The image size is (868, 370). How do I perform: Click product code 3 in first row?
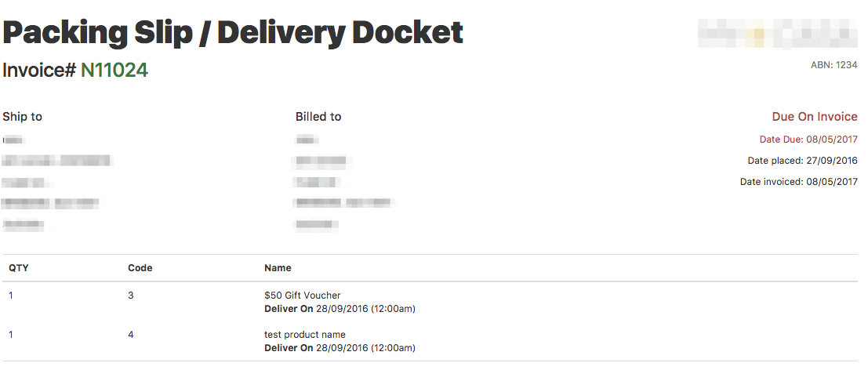[x=131, y=296]
